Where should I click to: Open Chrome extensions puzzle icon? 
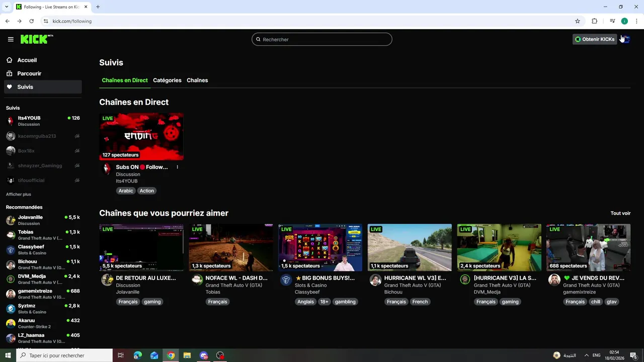[x=594, y=21]
